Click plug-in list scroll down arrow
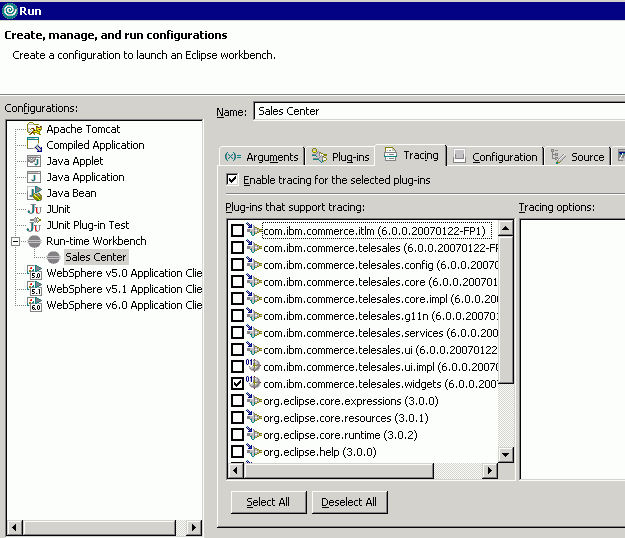Image resolution: width=625 pixels, height=538 pixels. (505, 454)
